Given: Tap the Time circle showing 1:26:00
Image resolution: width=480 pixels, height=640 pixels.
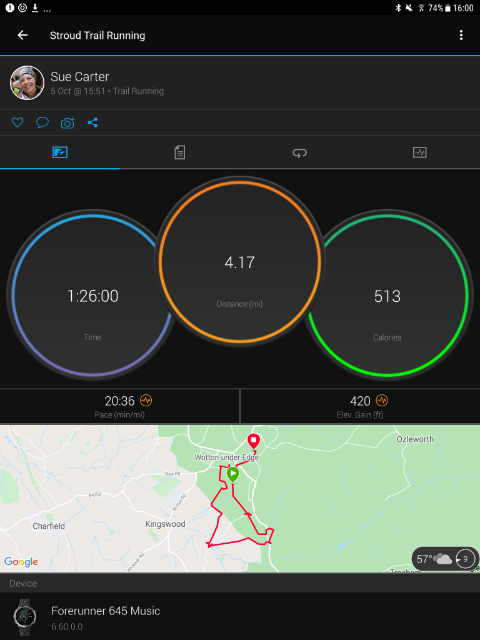Looking at the screenshot, I should point(93,295).
